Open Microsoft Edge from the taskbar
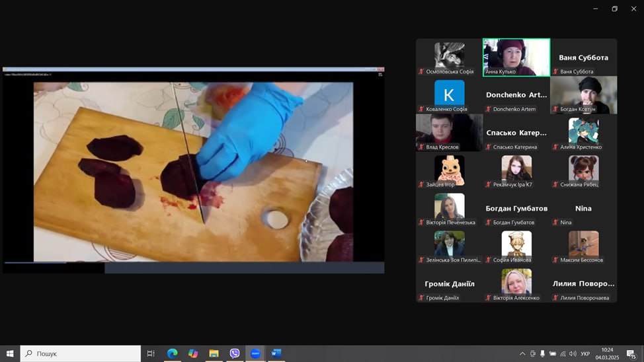This screenshot has height=362, width=644. (172, 353)
